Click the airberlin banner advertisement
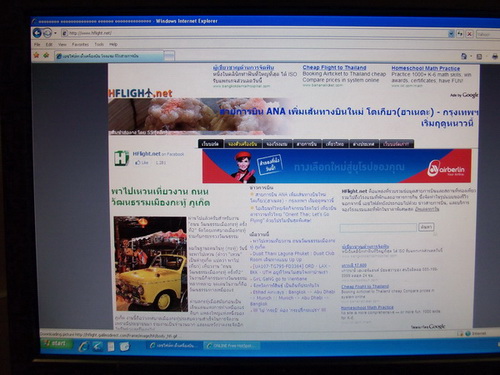500x375 pixels. 337,166
